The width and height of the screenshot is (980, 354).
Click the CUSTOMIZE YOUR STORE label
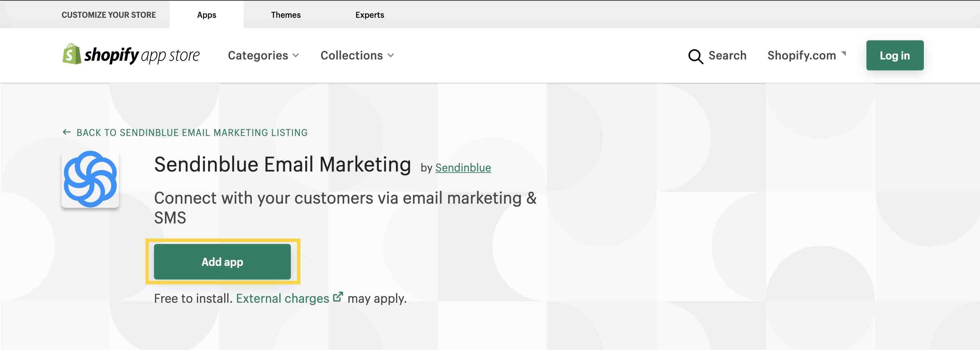109,14
